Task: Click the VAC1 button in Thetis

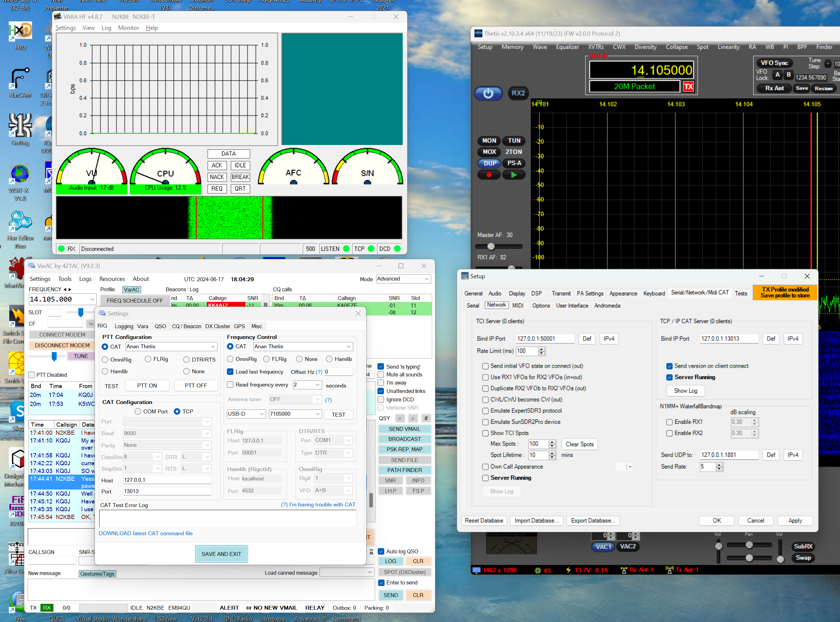Action: click(603, 547)
